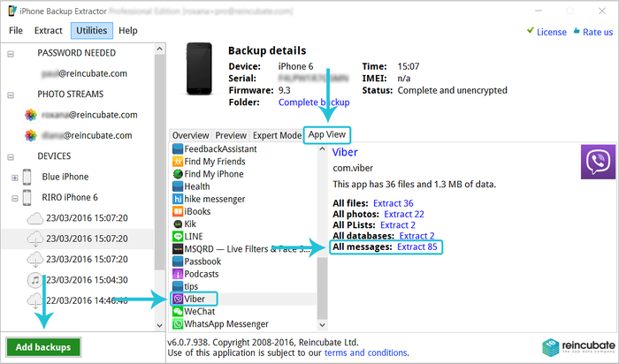Click the Kik app icon
The image size is (619, 364).
pos(178,224)
